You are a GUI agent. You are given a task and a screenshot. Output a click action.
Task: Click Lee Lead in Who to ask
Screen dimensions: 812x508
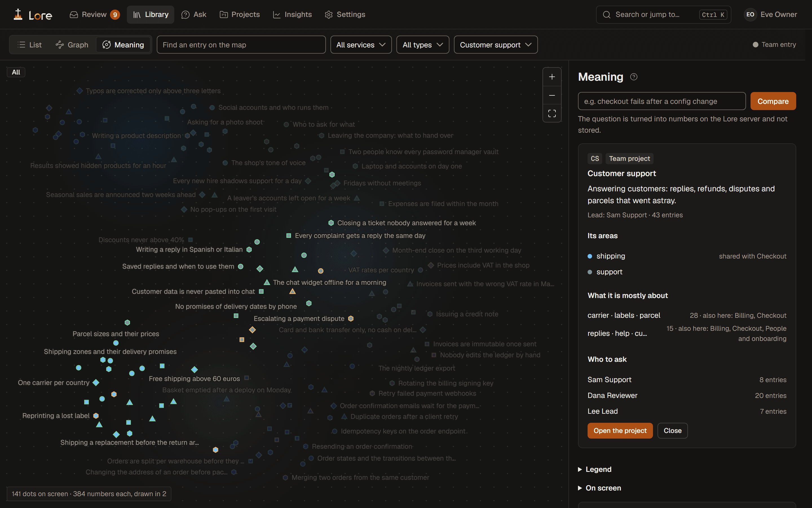(602, 411)
